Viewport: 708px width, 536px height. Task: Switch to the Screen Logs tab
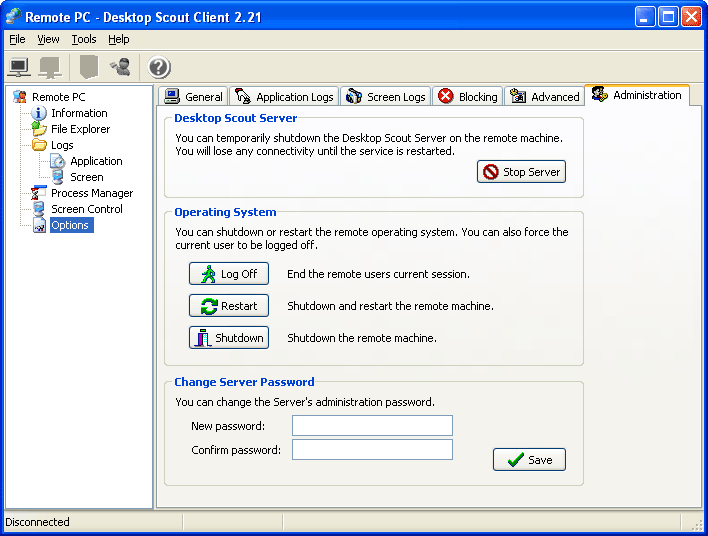point(385,97)
